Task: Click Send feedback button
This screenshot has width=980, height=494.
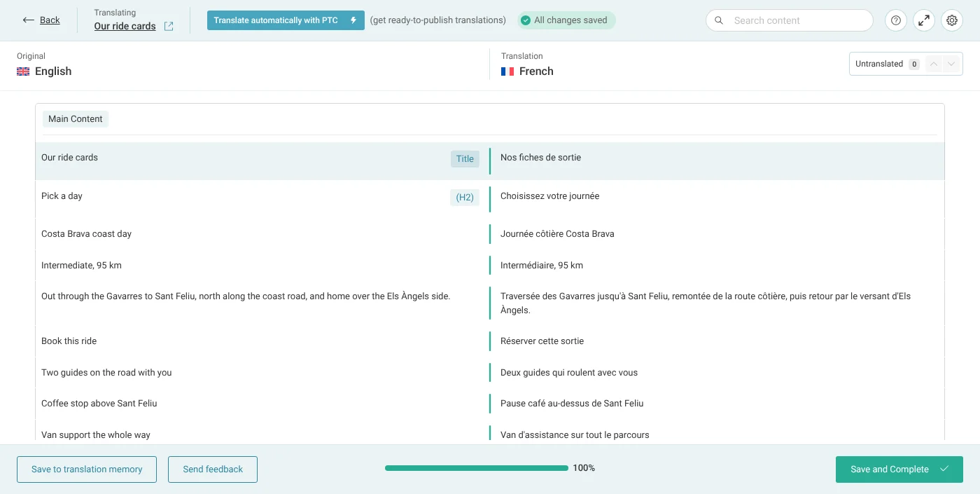Action: (213, 469)
